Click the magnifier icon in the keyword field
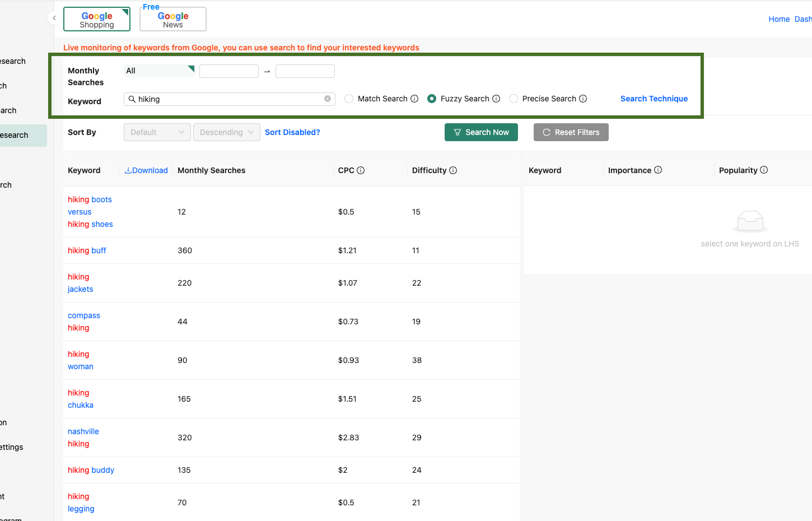This screenshot has height=521, width=812. click(x=132, y=98)
